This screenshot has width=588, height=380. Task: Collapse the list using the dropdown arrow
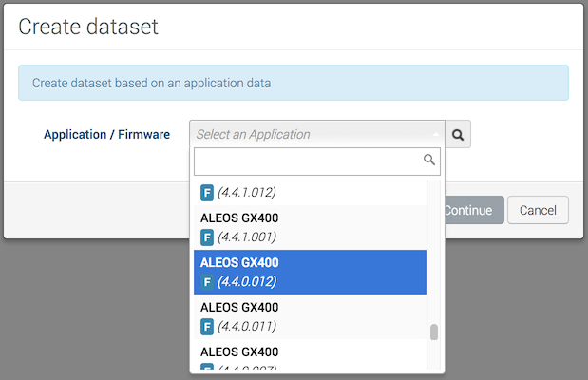click(436, 135)
